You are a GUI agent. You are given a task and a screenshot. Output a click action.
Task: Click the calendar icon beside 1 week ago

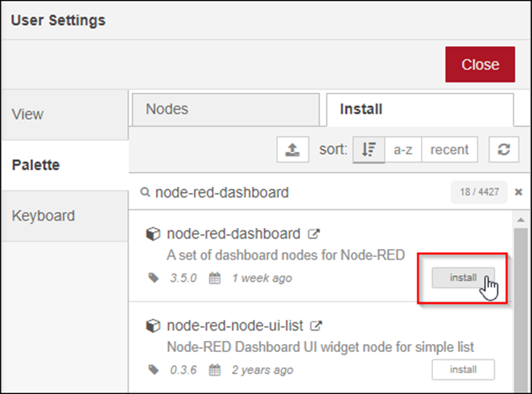(x=215, y=278)
